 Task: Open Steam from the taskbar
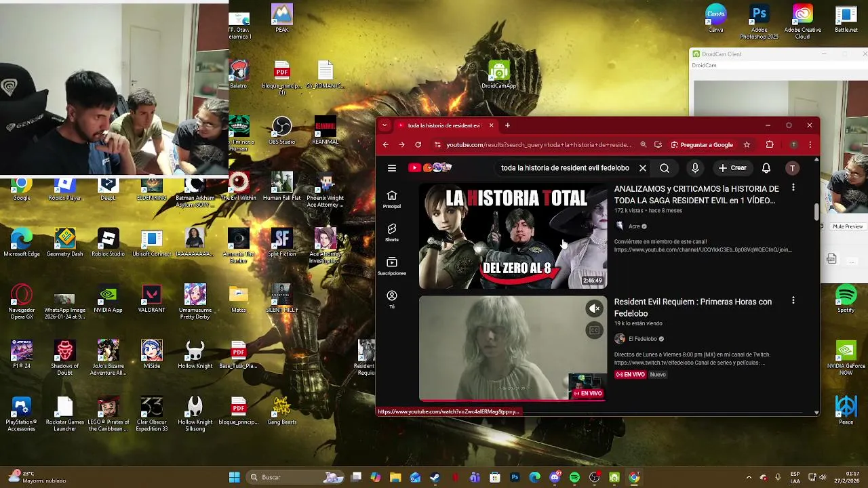point(435,477)
